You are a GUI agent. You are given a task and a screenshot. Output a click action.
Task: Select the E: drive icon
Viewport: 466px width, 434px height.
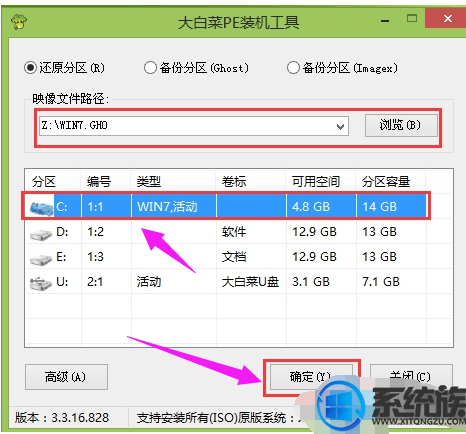click(x=41, y=259)
